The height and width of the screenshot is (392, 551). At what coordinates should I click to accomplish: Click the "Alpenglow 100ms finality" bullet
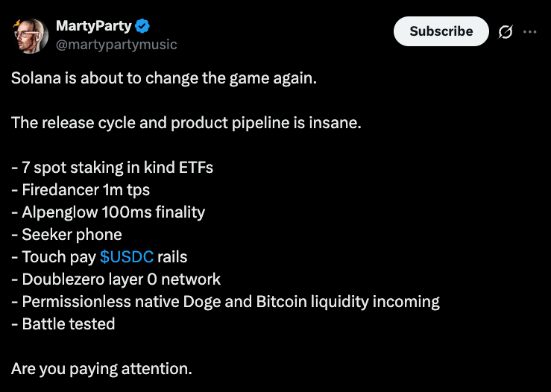pos(108,212)
